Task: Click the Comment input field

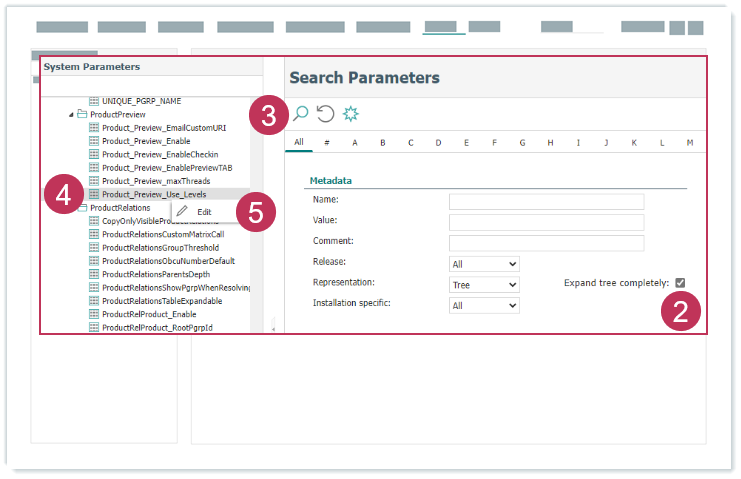Action: pos(546,243)
